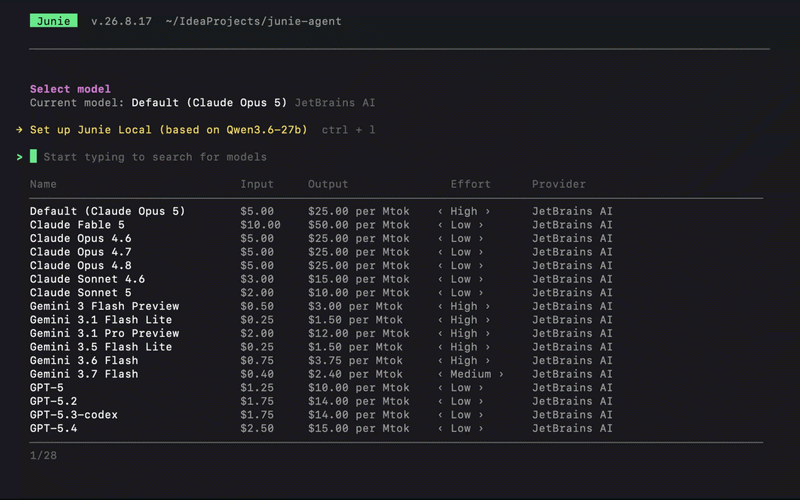Click the Provider column header
800x500 pixels.
click(x=559, y=184)
